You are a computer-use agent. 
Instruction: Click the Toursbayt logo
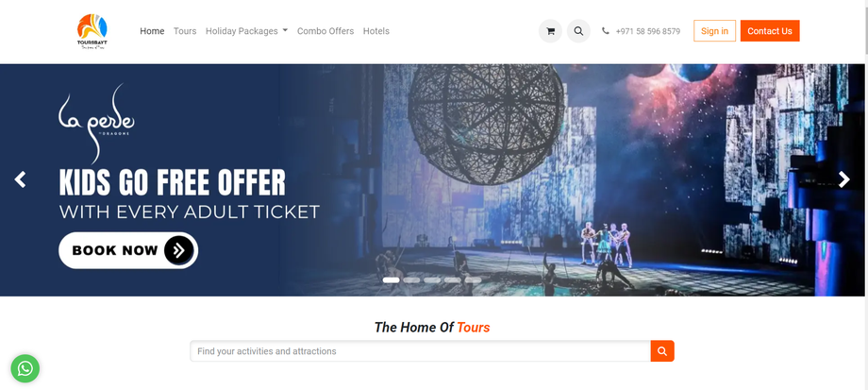pos(92,31)
